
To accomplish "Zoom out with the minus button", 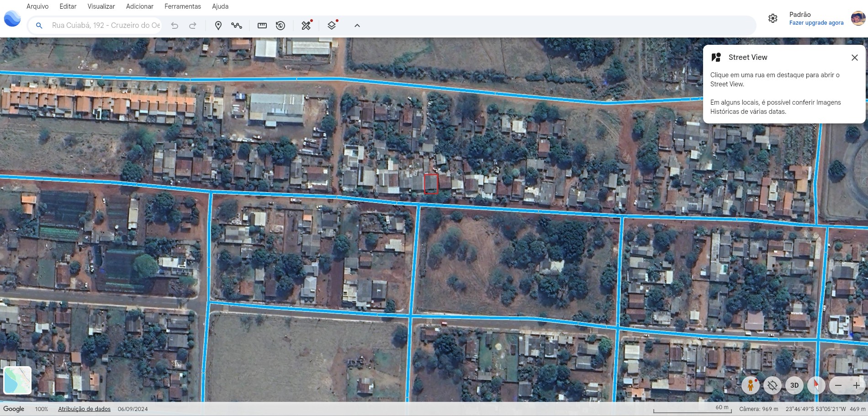I will click(838, 385).
